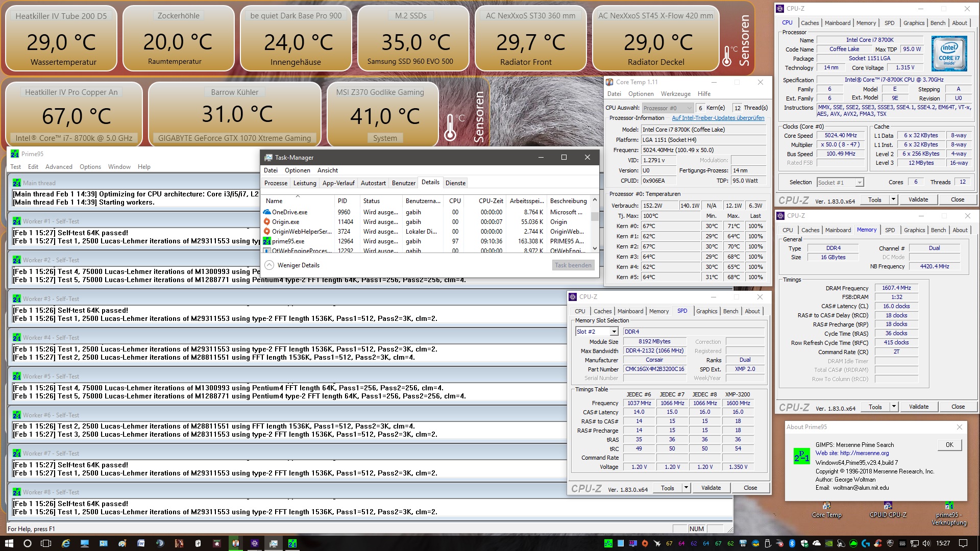The width and height of the screenshot is (980, 551).
Task: Open the Word taskbar icon
Action: coord(141,543)
